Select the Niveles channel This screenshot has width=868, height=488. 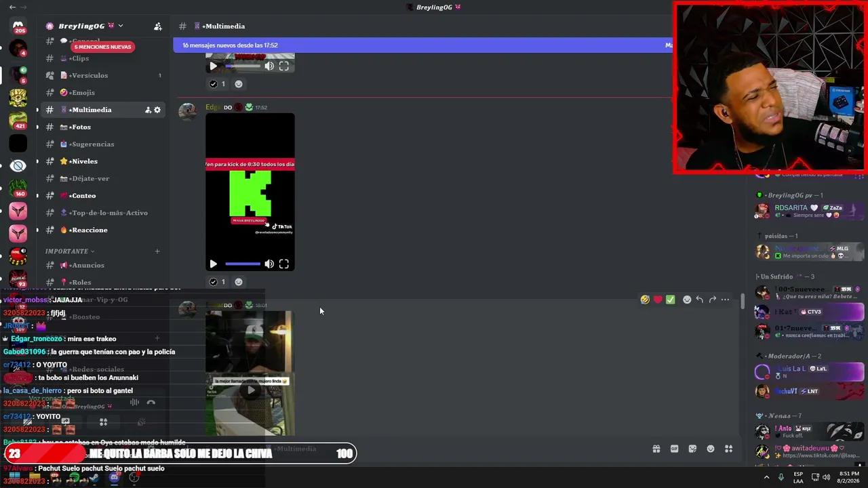[103, 161]
